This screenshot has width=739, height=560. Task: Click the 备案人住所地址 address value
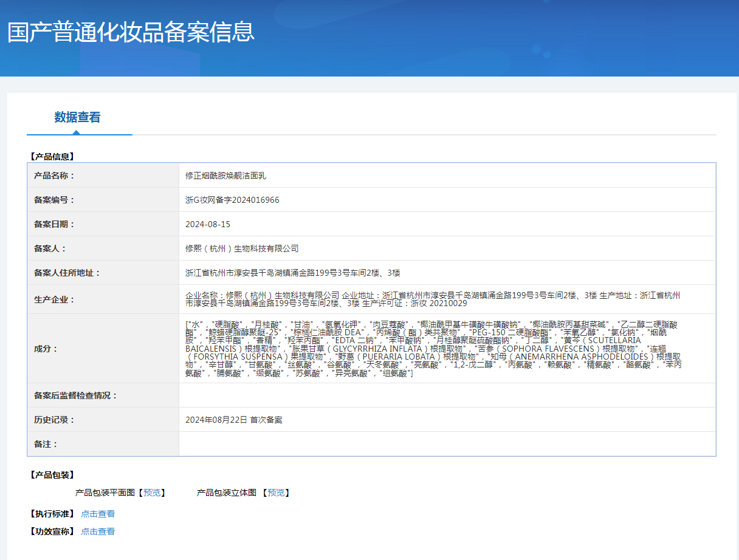point(292,273)
